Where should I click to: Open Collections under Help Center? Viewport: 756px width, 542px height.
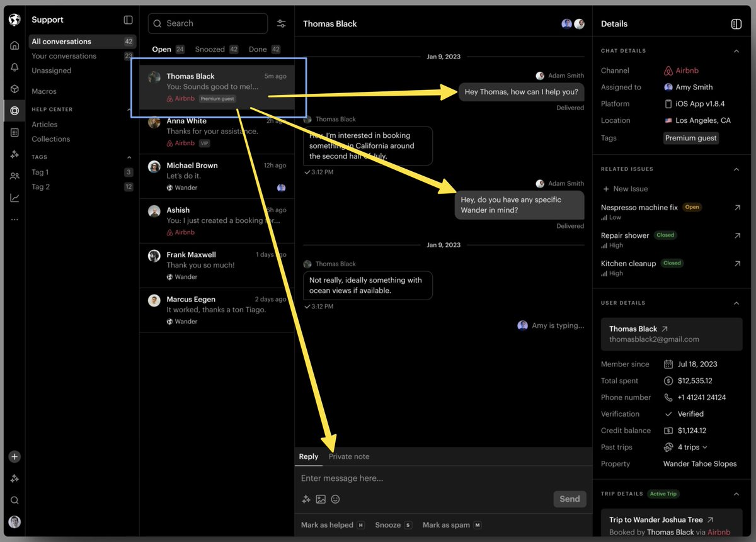(51, 139)
